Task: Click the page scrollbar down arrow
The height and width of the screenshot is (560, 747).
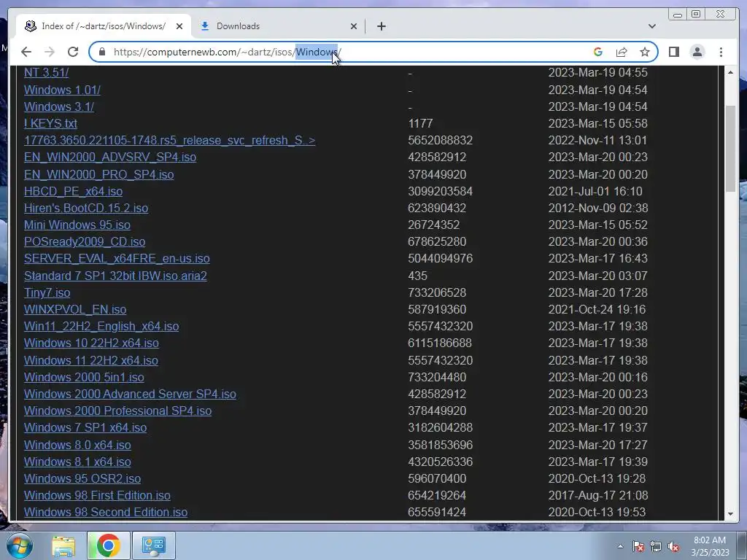Action: point(730,514)
